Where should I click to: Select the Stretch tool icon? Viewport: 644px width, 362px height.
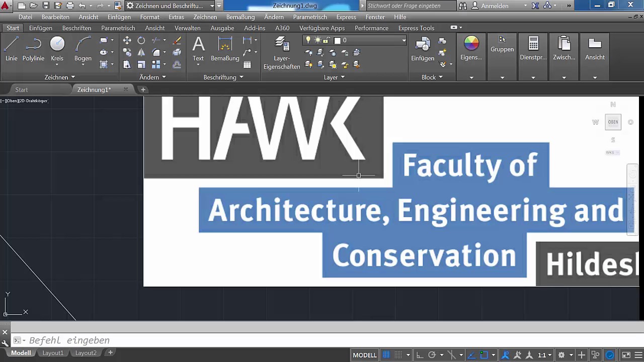(x=127, y=64)
